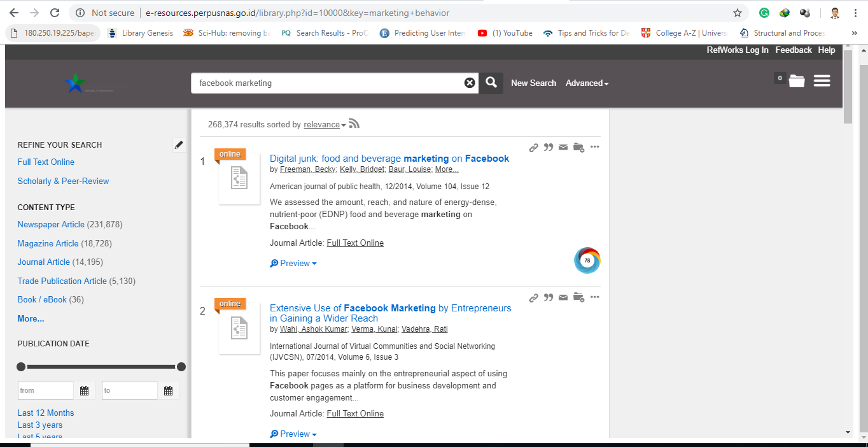Viewport: 868px width, 447px height.
Task: Open Extensive Use of Facebook Marketing title
Action: [x=391, y=313]
